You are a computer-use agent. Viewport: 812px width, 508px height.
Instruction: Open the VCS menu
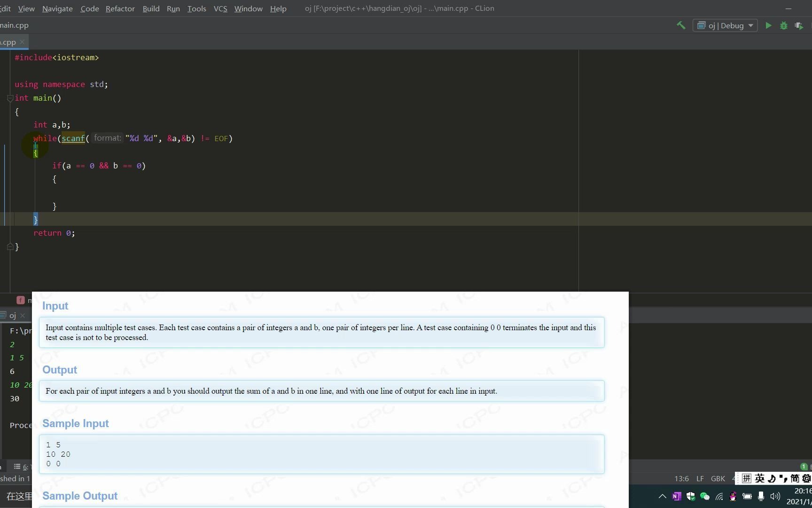tap(220, 8)
